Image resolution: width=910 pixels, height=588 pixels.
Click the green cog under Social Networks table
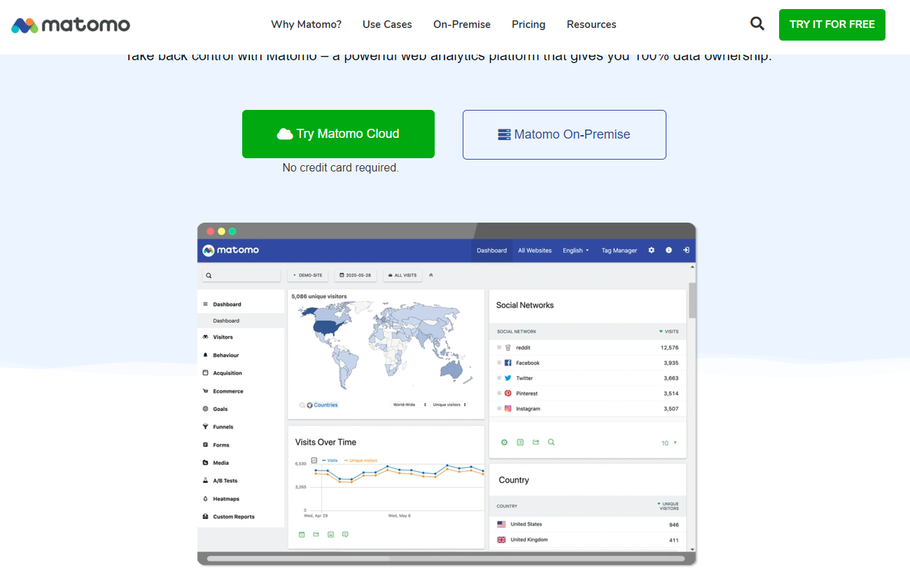pos(504,442)
